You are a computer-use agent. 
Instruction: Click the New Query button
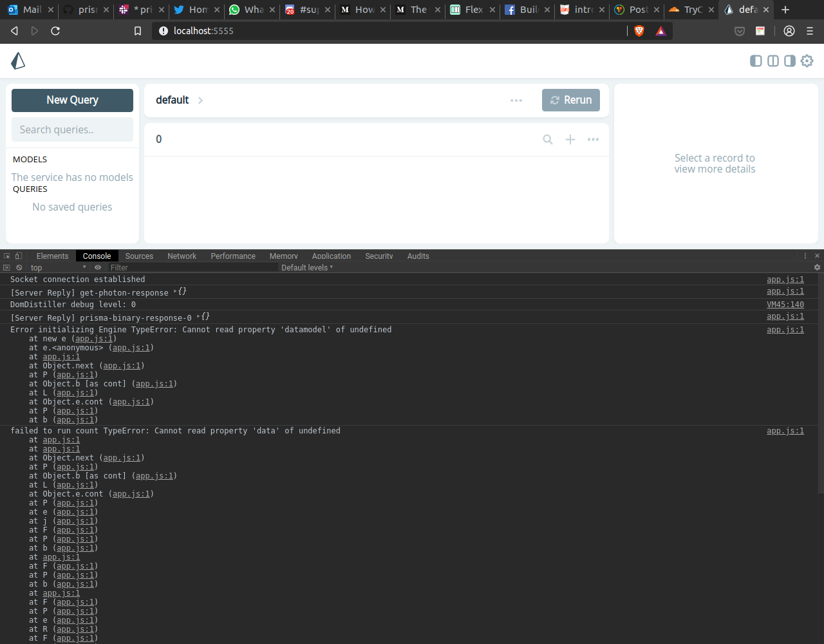[x=72, y=100]
